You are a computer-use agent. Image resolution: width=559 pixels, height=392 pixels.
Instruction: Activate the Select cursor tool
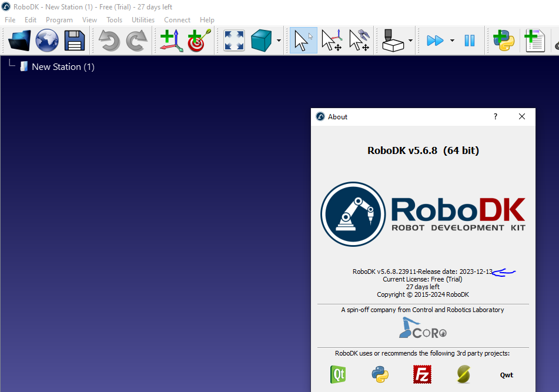coord(303,41)
